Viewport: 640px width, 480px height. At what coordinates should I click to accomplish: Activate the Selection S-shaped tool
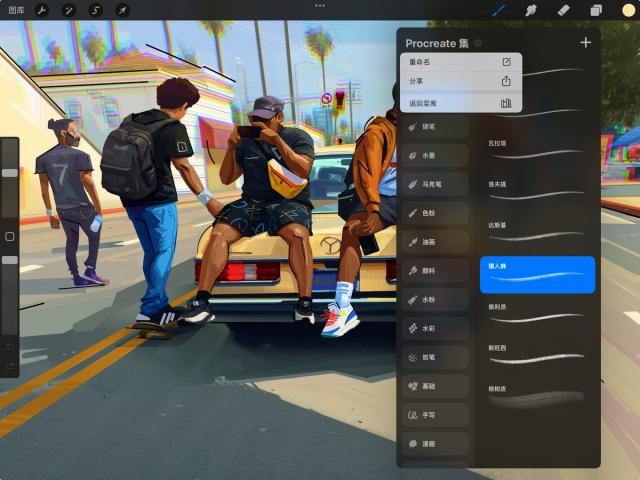point(96,10)
